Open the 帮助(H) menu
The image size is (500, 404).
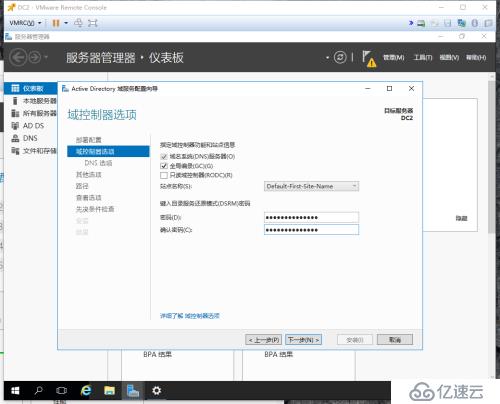[x=476, y=58]
